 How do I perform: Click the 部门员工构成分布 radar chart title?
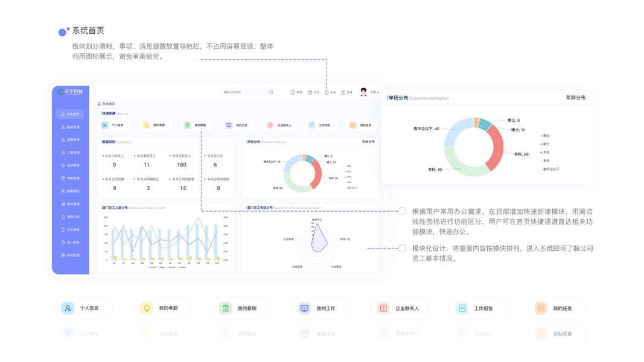[260, 208]
